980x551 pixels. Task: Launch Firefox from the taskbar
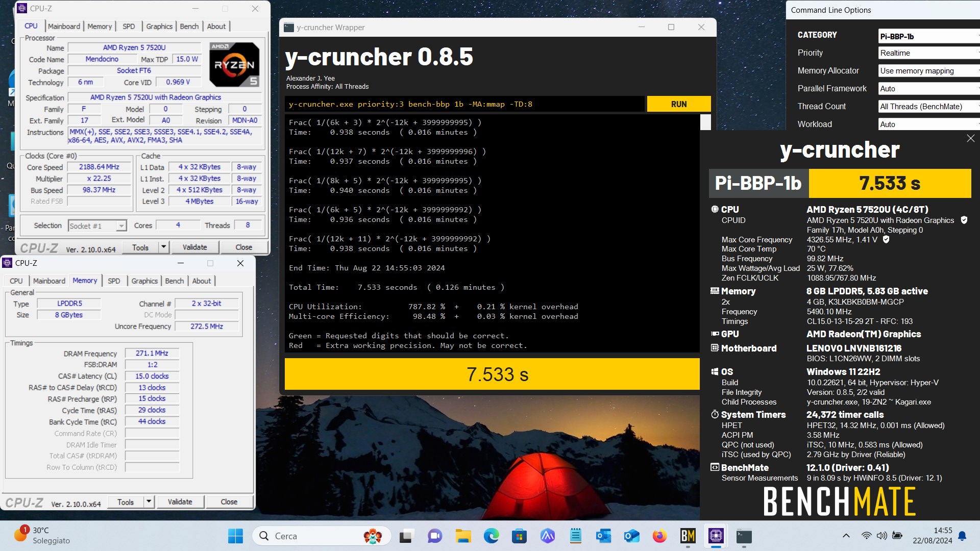tap(659, 536)
